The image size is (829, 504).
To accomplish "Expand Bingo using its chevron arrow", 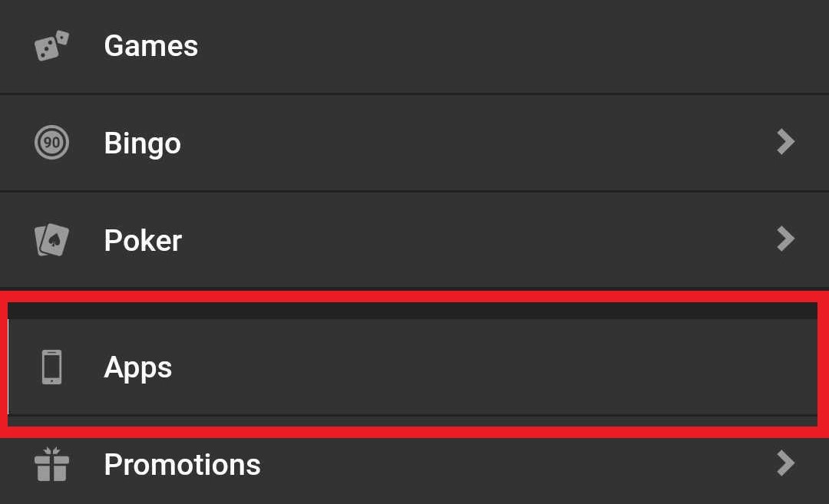I will point(786,142).
